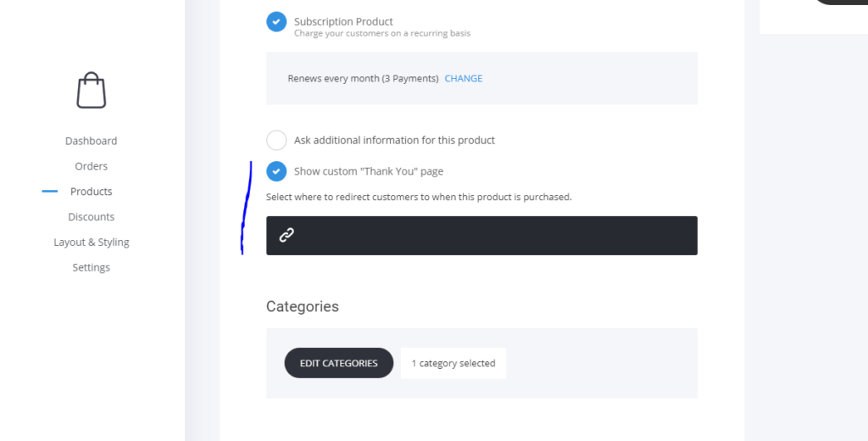Open the Dashboard section
Image resolution: width=868 pixels, height=441 pixels.
(x=92, y=141)
